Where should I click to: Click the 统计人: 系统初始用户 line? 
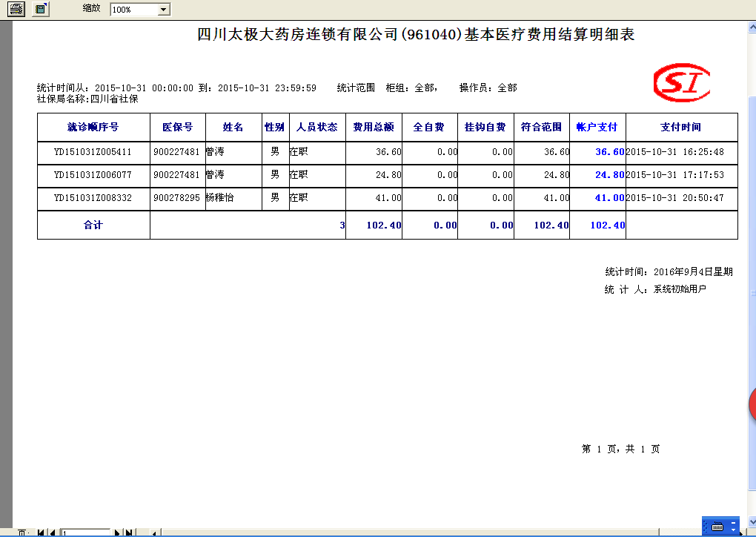(x=655, y=289)
